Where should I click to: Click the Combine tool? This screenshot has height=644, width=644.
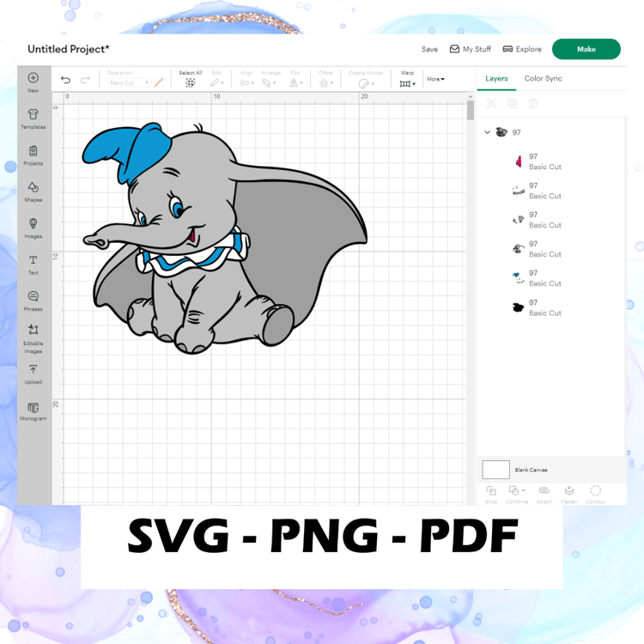(517, 495)
